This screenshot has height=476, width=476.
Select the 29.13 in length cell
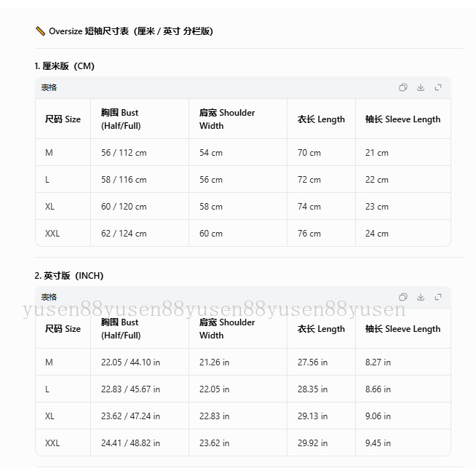[312, 416]
